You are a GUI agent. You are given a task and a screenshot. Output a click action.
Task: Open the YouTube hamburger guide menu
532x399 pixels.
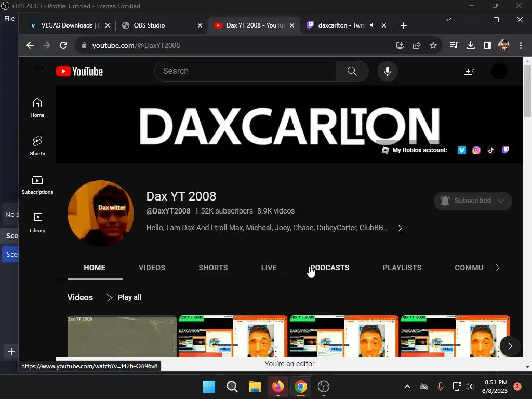click(37, 71)
